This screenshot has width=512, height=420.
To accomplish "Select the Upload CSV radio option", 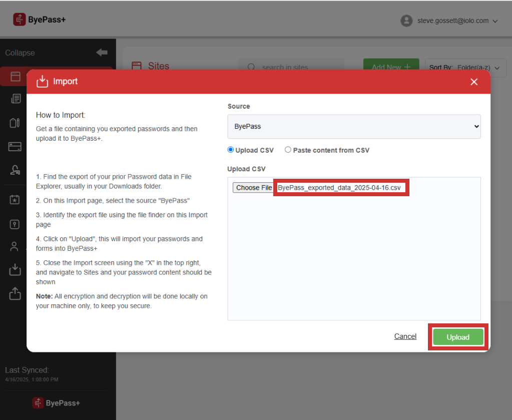I will pos(231,150).
